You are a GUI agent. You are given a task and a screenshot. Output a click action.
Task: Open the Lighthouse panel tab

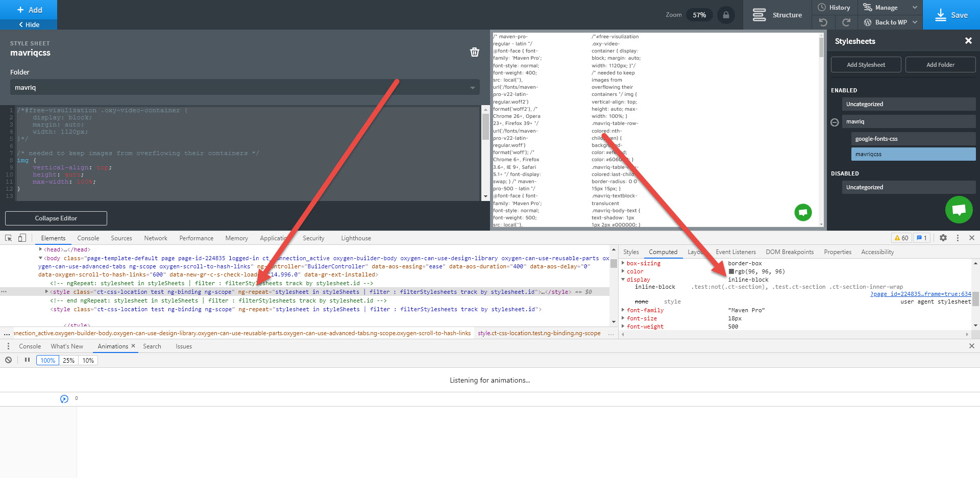[355, 238]
